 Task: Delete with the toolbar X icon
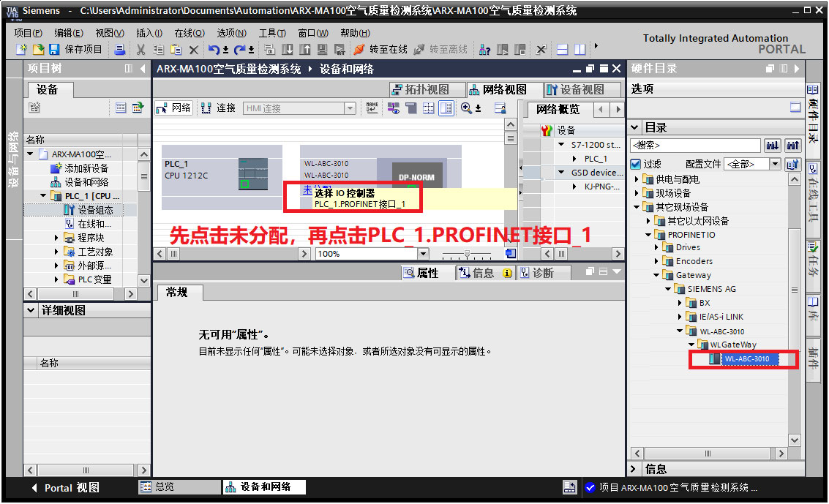tap(193, 50)
